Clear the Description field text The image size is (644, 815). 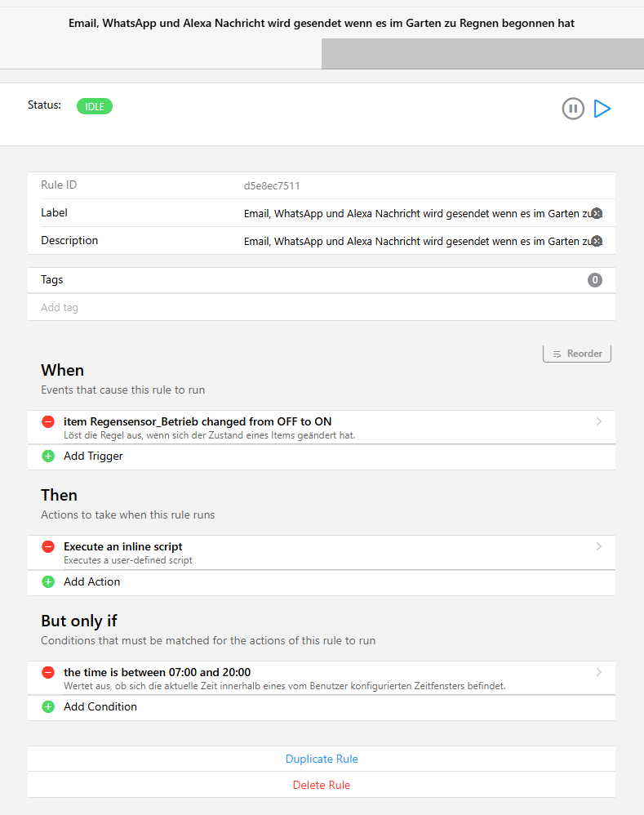[x=597, y=241]
